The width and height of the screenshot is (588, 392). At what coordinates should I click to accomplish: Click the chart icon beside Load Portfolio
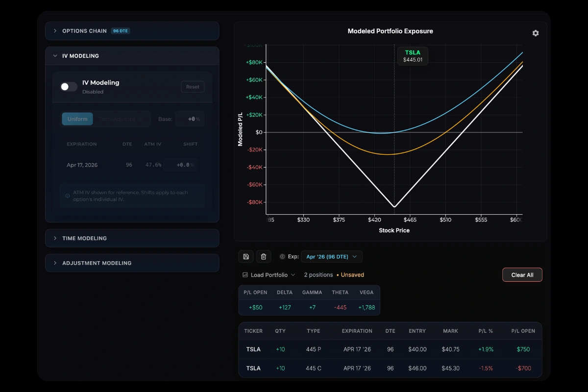245,275
